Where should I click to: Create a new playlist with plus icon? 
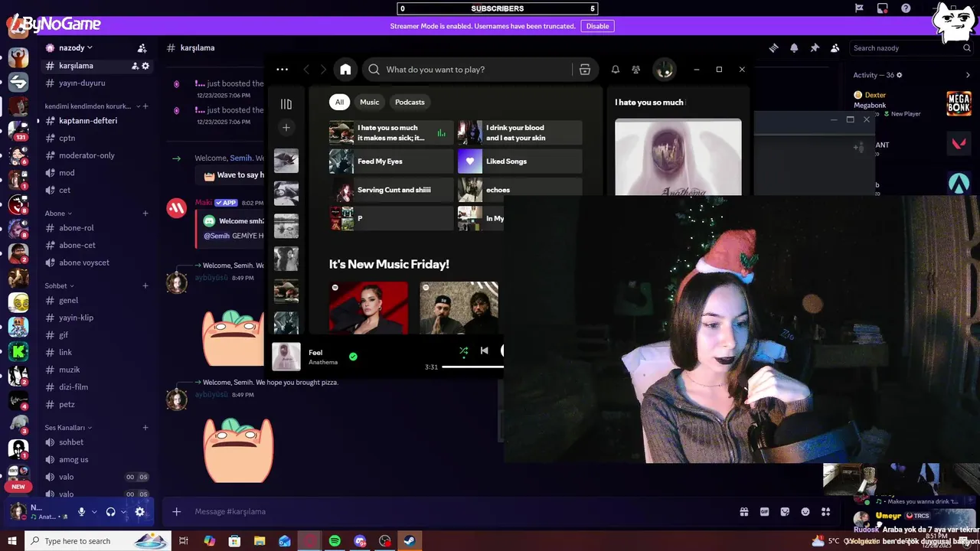click(x=286, y=128)
